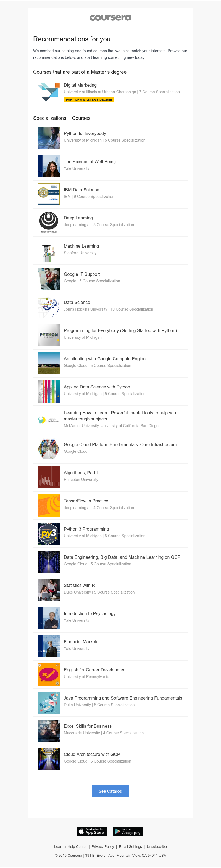Open the Learner Help Center link
The width and height of the screenshot is (221, 868).
click(70, 846)
